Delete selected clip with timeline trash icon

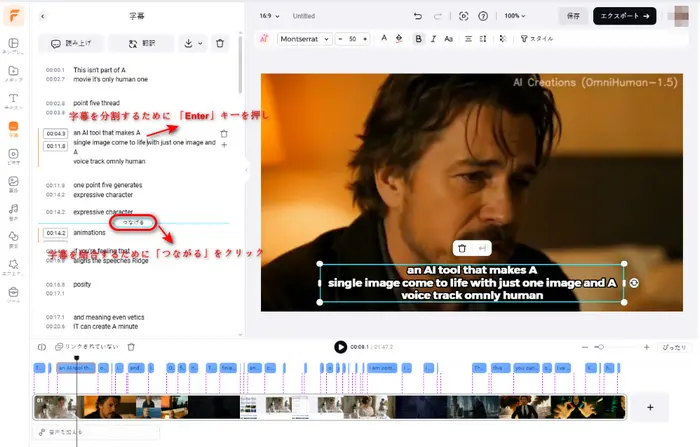click(x=131, y=347)
